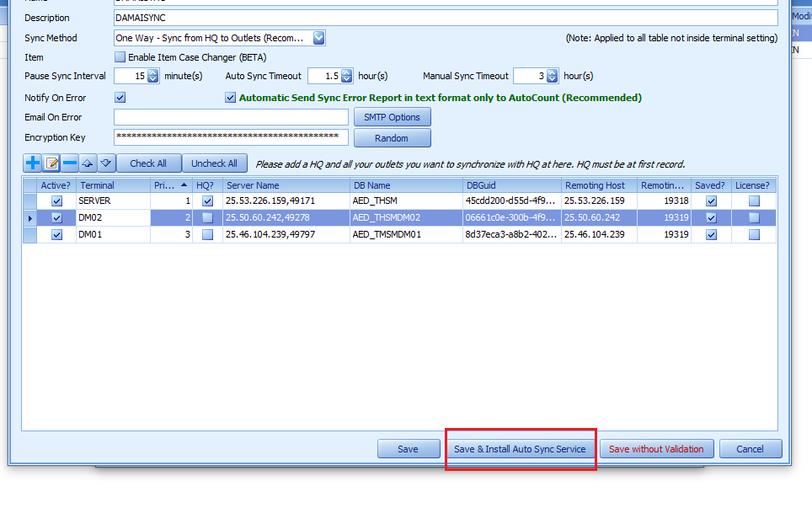Move selected terminal down with arrow icon
812x508 pixels.
[x=105, y=163]
